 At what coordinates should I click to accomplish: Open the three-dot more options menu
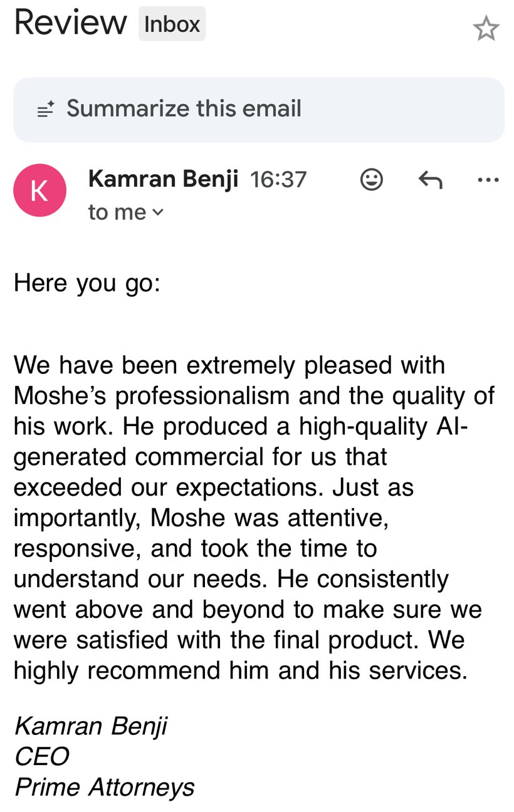click(x=488, y=180)
